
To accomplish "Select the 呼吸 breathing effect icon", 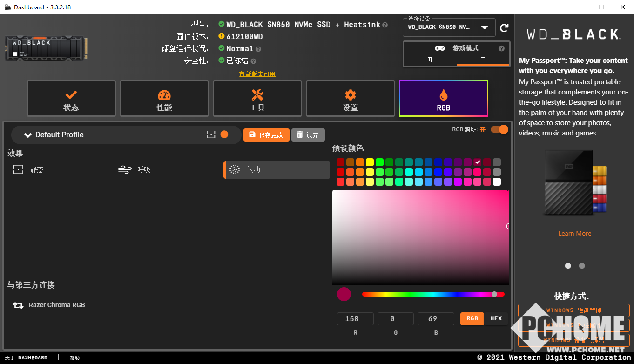I will point(125,169).
